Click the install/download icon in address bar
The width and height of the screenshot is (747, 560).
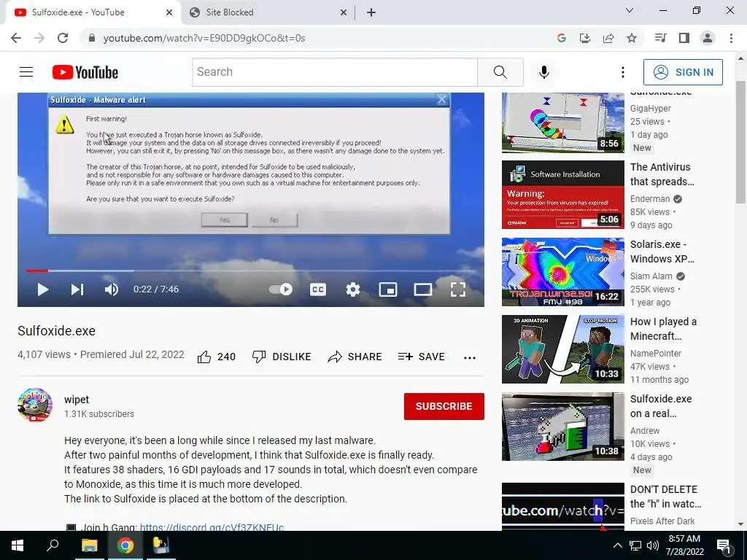pos(584,38)
